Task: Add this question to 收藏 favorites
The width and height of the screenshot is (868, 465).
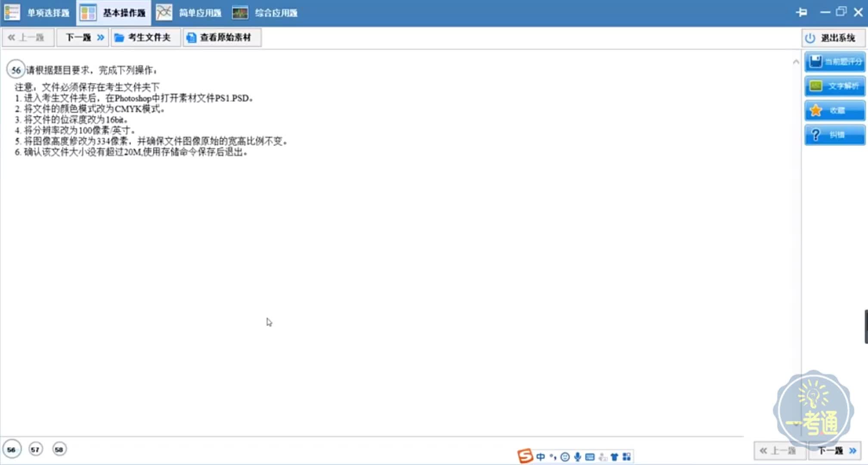Action: 834,110
